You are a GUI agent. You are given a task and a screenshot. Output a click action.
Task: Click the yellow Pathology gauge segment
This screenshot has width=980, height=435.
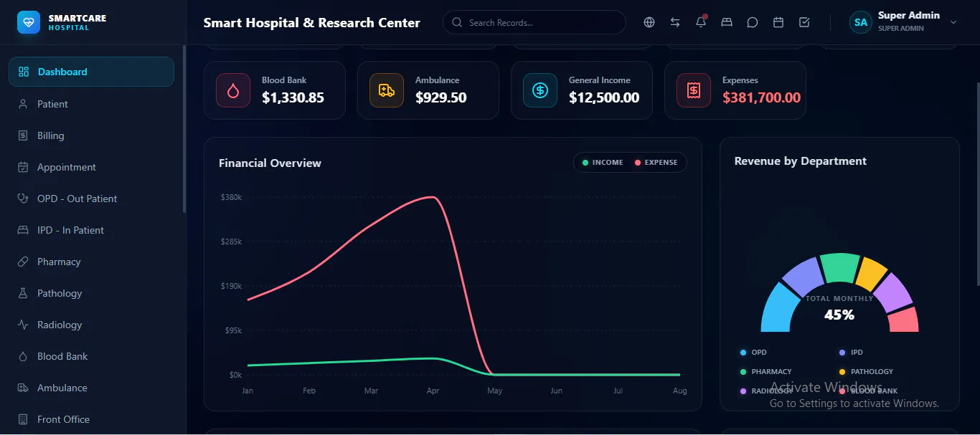pos(872,274)
